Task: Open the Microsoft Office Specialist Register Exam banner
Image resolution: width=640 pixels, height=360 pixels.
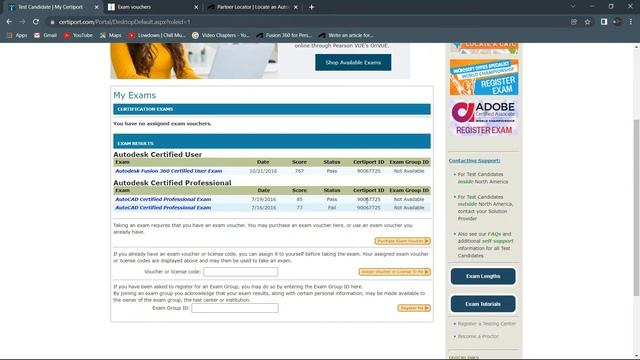Action: (484, 77)
